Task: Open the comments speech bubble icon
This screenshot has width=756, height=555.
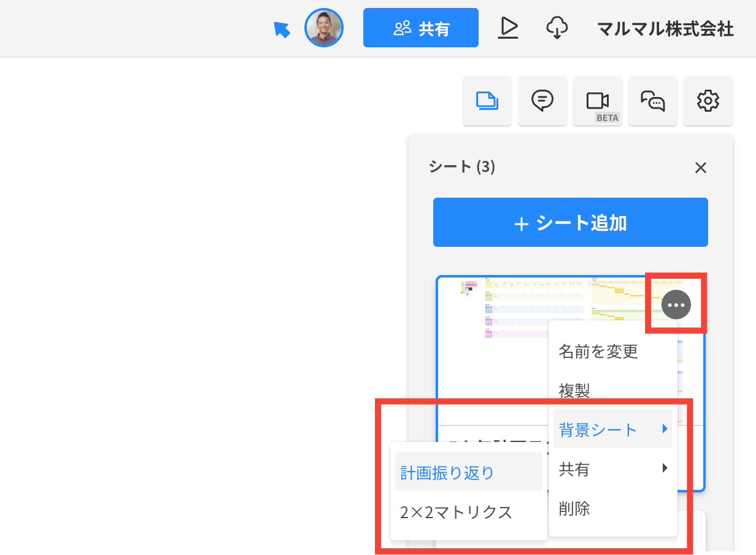Action: click(542, 101)
